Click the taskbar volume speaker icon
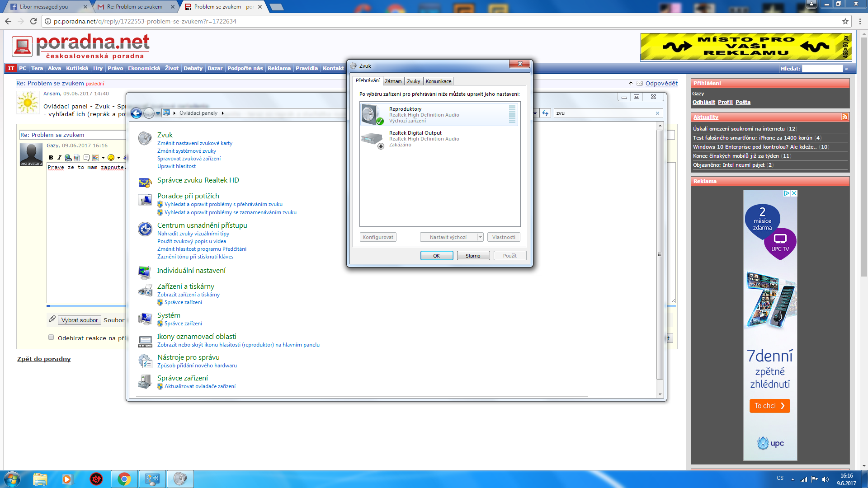Viewport: 868px width, 488px height. pyautogui.click(x=825, y=479)
